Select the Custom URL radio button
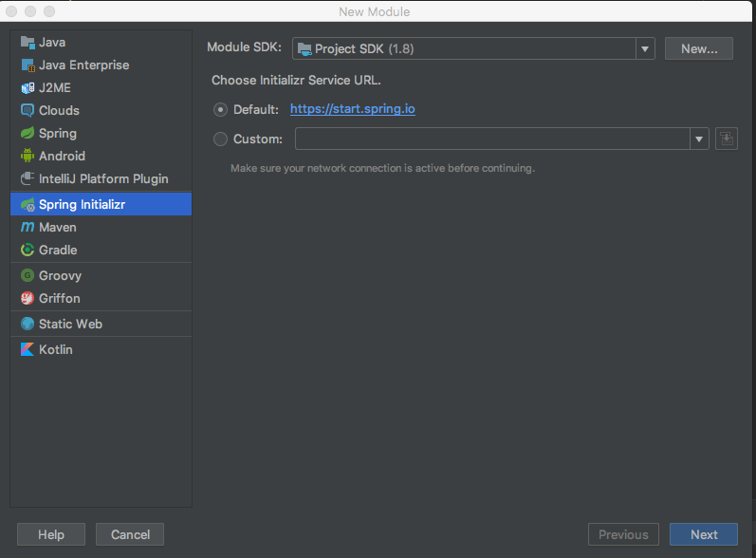The height and width of the screenshot is (558, 756). click(221, 139)
